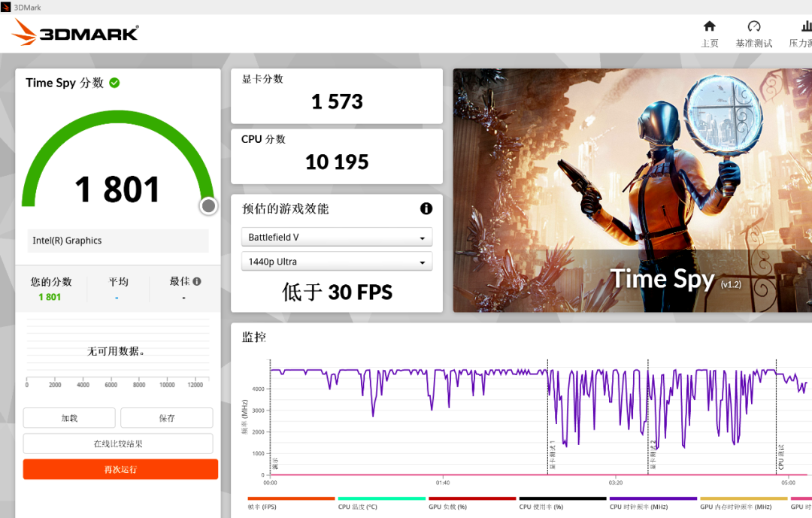812x518 pixels.
Task: Click the 01:40 mark on monitoring chart
Action: pyautogui.click(x=443, y=482)
